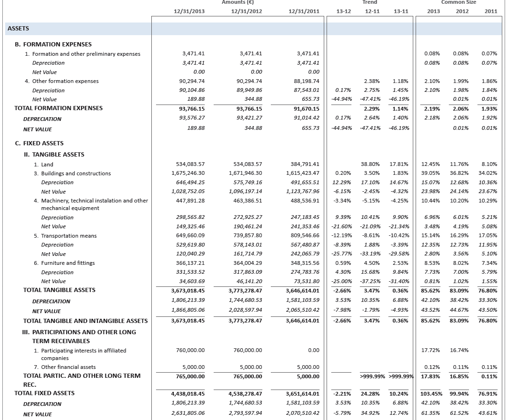514x420 pixels.
Task: Click the TOTAL FIXED ASSETS row label
Action: [x=45, y=393]
